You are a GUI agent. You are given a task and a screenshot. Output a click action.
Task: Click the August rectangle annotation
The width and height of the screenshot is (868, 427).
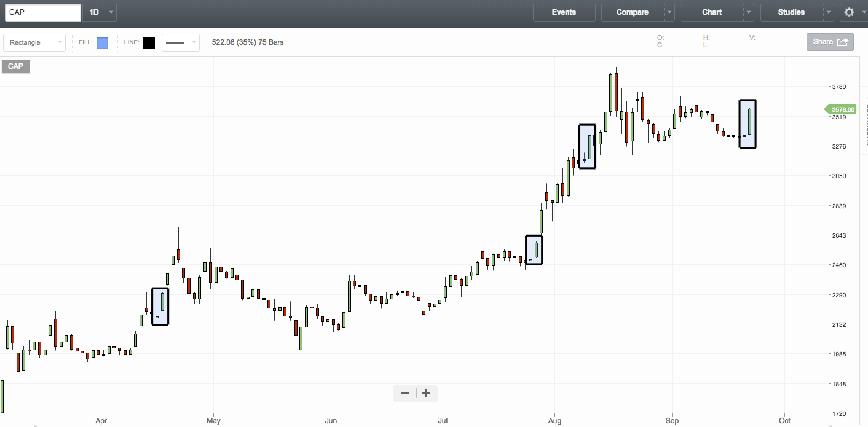click(588, 147)
